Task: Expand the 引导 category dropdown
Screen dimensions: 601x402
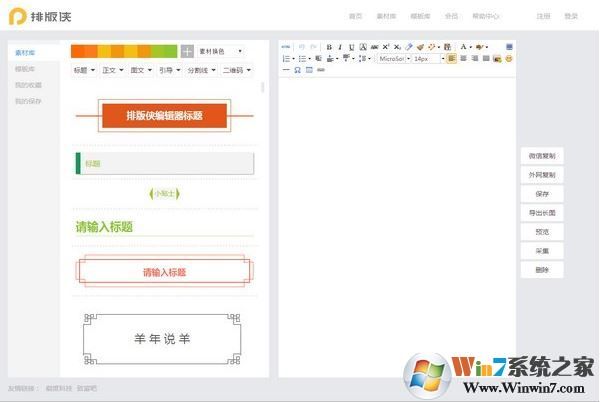Action: pyautogui.click(x=170, y=70)
